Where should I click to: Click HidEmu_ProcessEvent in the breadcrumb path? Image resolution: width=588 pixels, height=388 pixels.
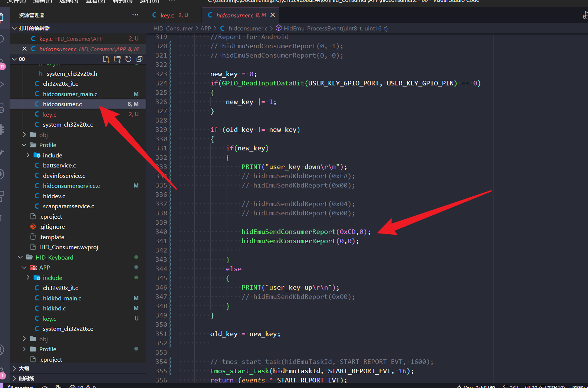coord(335,28)
